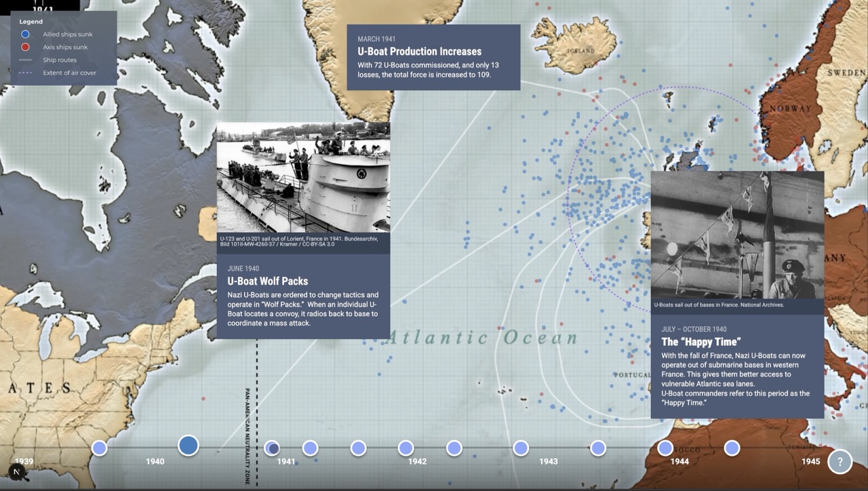The image size is (868, 491).
Task: Select the first timeline marker after 1943
Action: 597,448
